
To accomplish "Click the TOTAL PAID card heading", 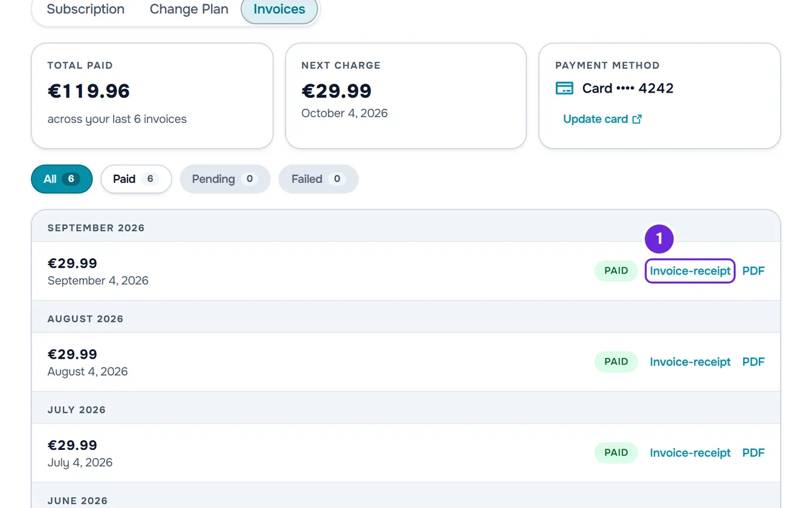I will click(80, 65).
